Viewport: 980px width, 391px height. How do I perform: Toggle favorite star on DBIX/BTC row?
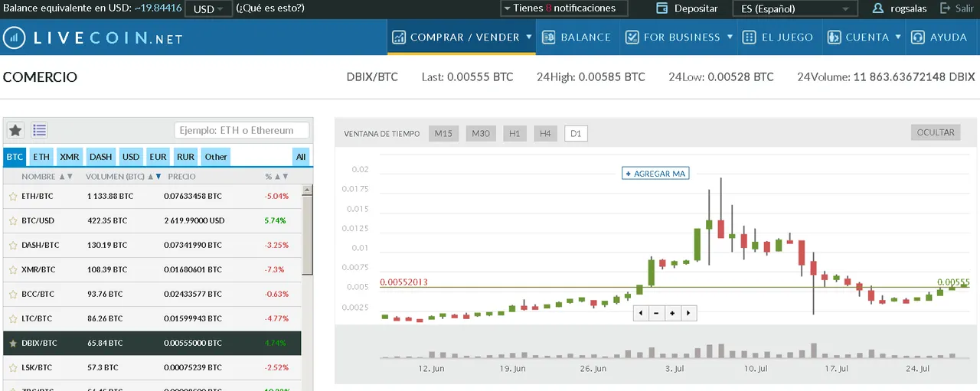pyautogui.click(x=12, y=344)
